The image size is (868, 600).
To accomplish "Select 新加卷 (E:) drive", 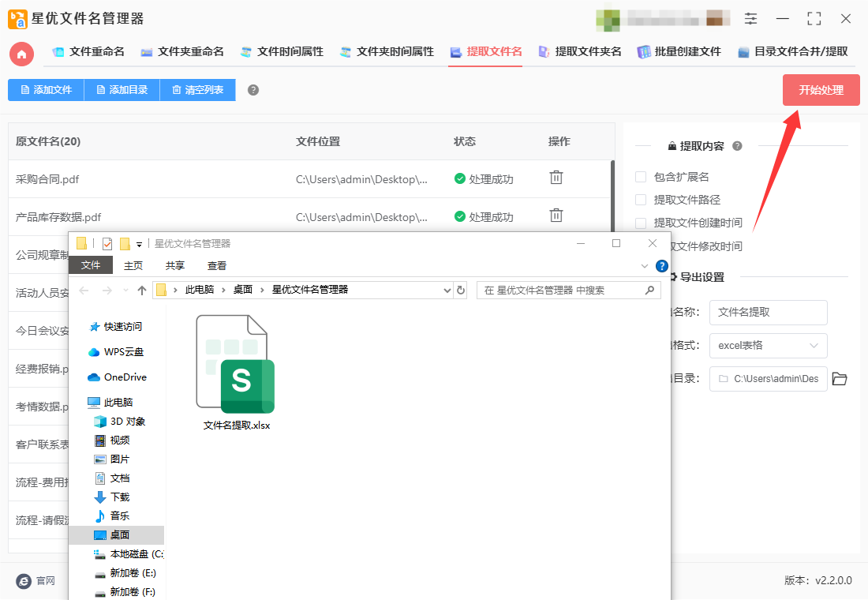I will coord(125,573).
